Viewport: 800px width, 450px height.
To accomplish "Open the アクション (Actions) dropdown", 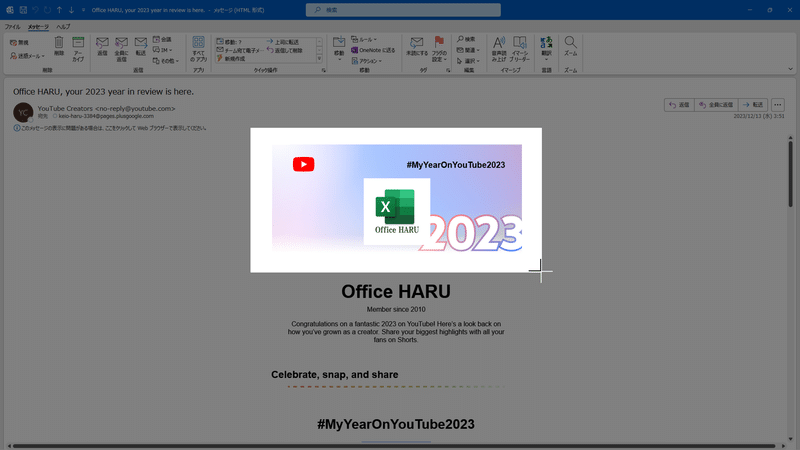I will (x=366, y=61).
